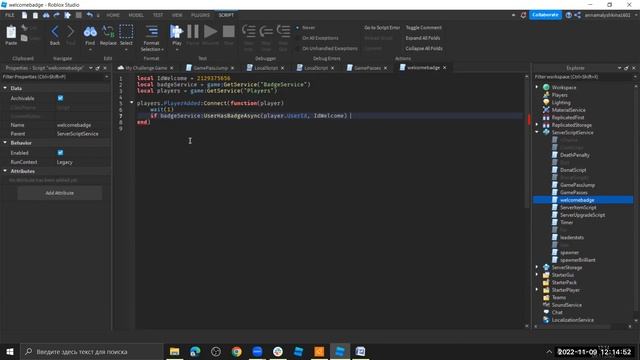
Task: Collapse the Behavior properties section
Action: click(x=5, y=143)
